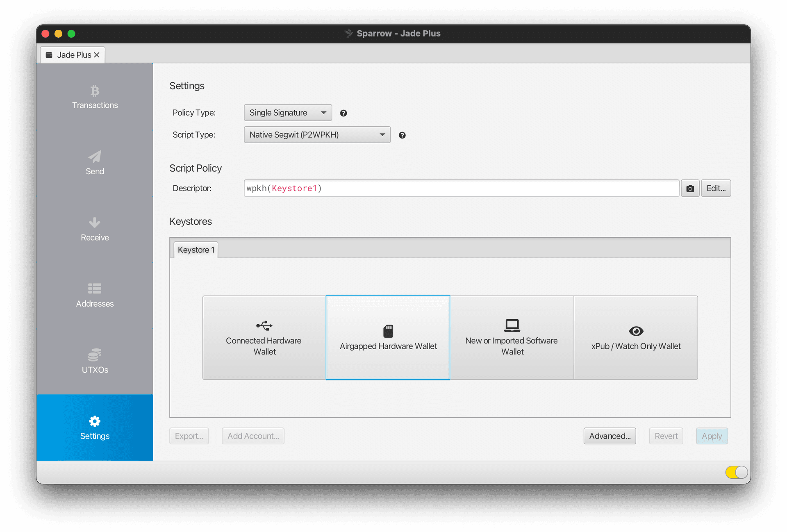Click the Edit... descriptor button

(716, 188)
